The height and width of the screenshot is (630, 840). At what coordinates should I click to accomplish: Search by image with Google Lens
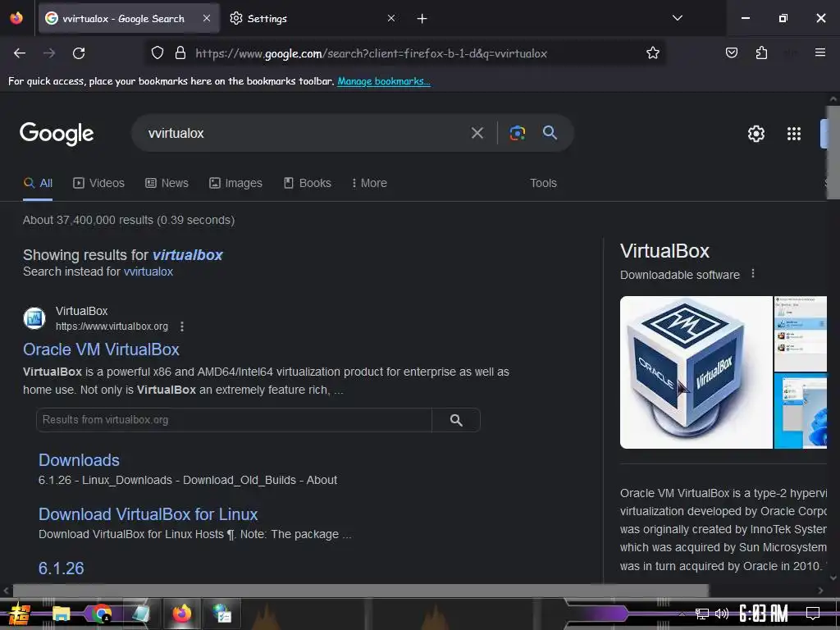pyautogui.click(x=517, y=133)
